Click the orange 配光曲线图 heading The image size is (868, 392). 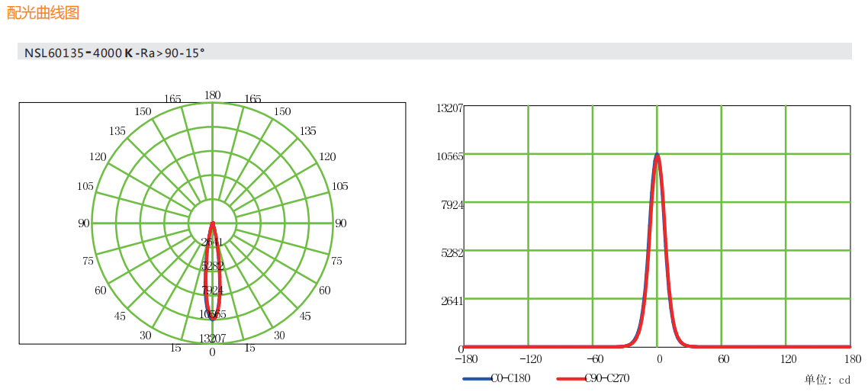pyautogui.click(x=43, y=13)
